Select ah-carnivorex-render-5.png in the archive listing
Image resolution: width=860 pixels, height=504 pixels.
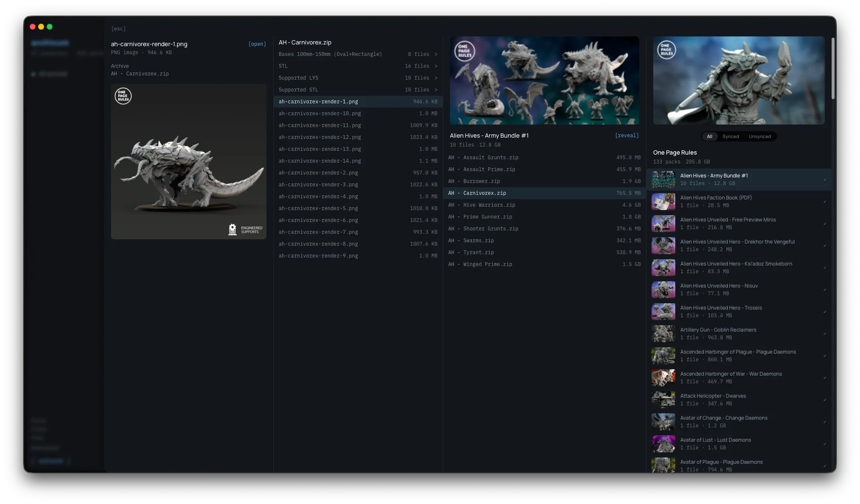pyautogui.click(x=358, y=208)
